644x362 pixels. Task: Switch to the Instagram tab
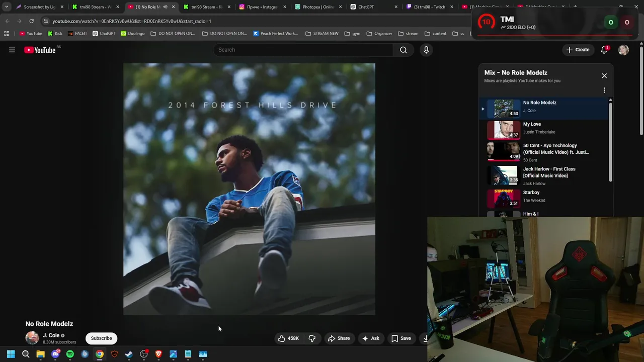pyautogui.click(x=262, y=7)
